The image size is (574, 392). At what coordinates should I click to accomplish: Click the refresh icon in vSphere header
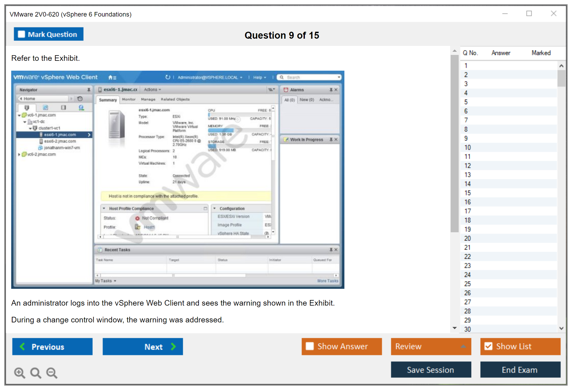168,77
